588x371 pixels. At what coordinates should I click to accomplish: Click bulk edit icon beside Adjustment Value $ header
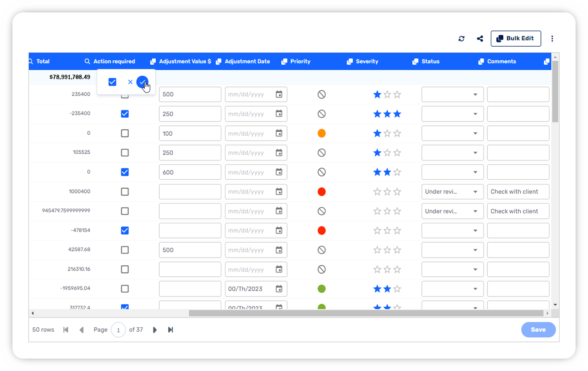153,62
